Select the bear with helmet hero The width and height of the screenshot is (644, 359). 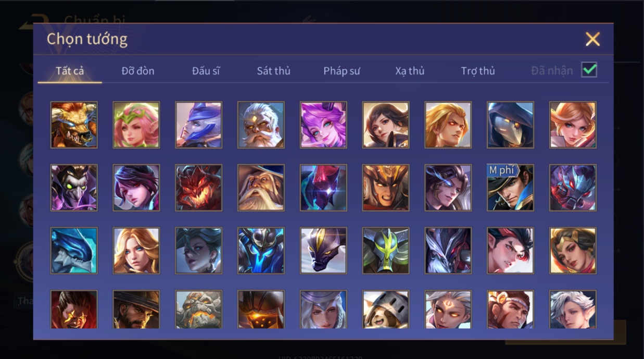point(386,310)
